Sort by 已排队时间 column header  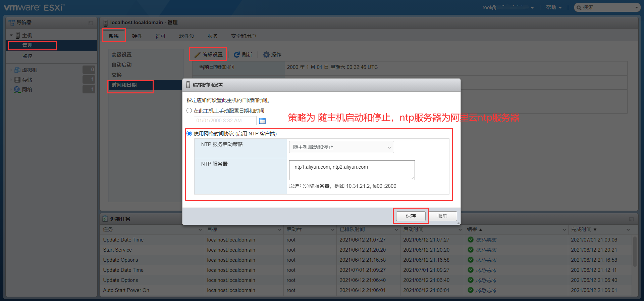[352, 229]
